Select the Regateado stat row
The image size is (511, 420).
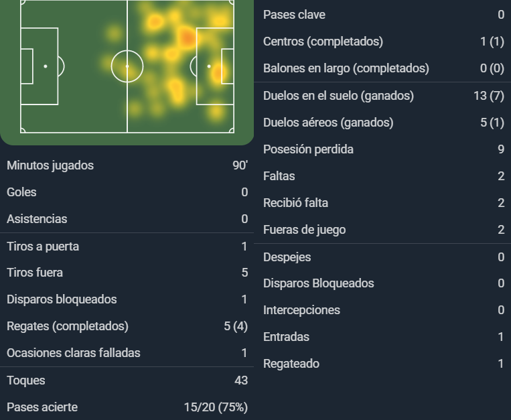click(x=382, y=364)
